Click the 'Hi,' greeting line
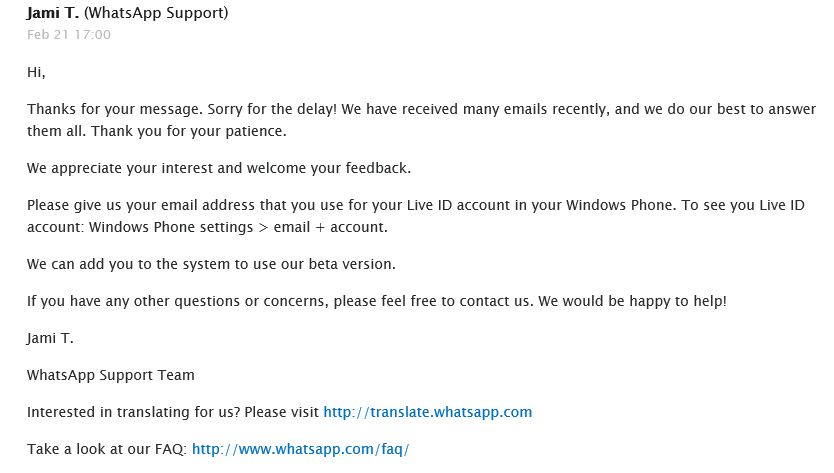 tap(36, 72)
